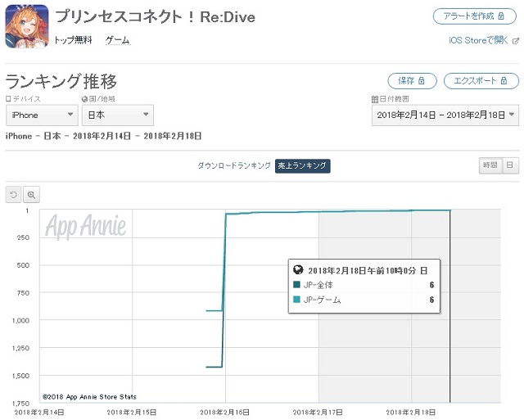Screen dimensions: 524x420
Task: Click the lock icon on エクスポート button
Action: click(x=505, y=81)
